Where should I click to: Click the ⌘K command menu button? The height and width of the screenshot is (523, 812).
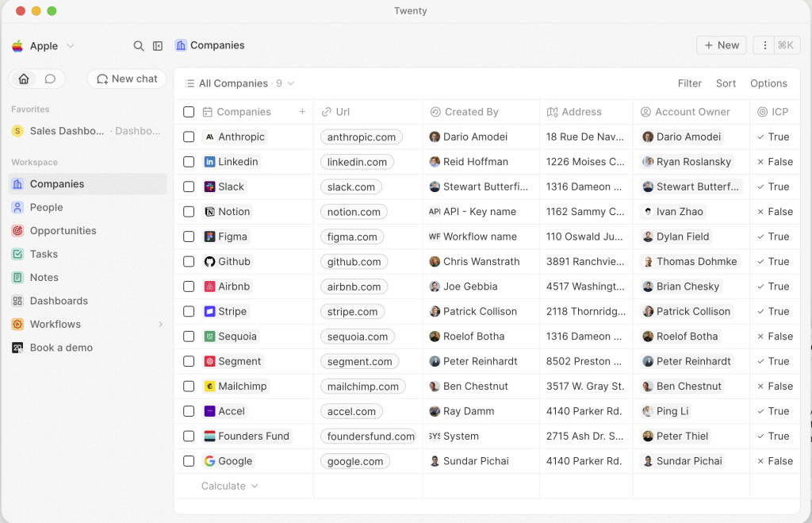(786, 45)
